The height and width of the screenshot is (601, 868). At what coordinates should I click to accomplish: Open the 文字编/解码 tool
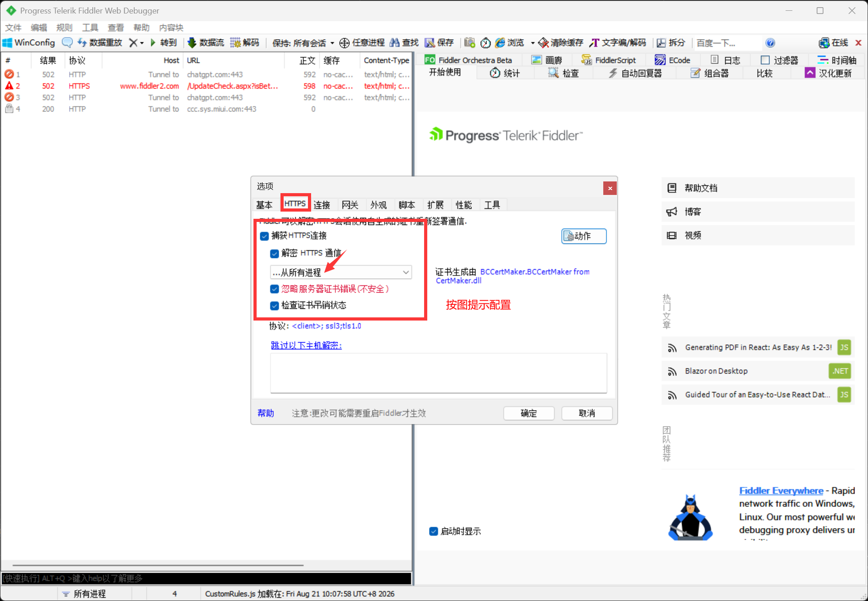(x=618, y=43)
